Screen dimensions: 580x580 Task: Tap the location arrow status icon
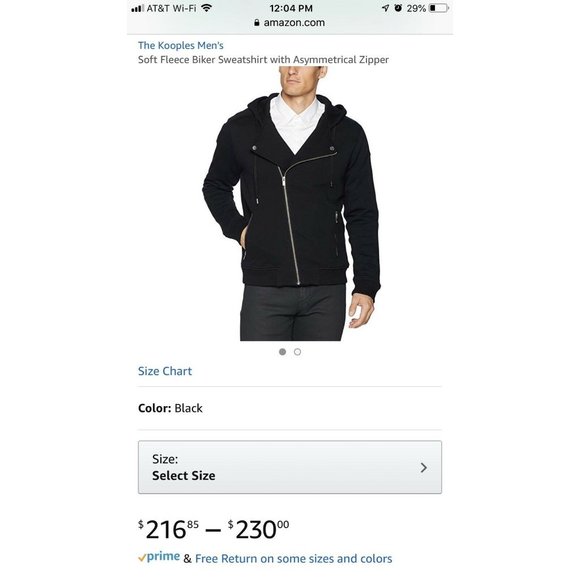click(x=385, y=8)
